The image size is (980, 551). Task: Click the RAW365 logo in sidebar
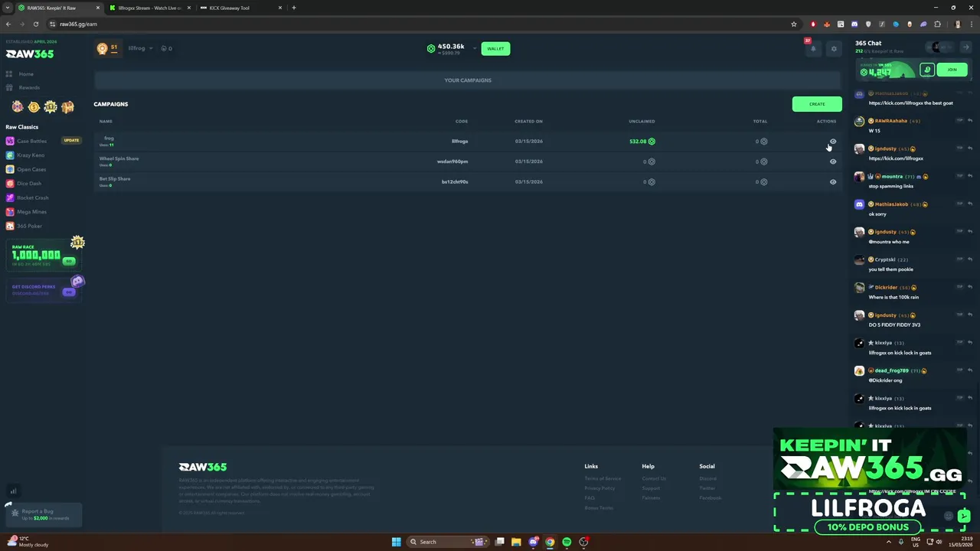point(30,54)
